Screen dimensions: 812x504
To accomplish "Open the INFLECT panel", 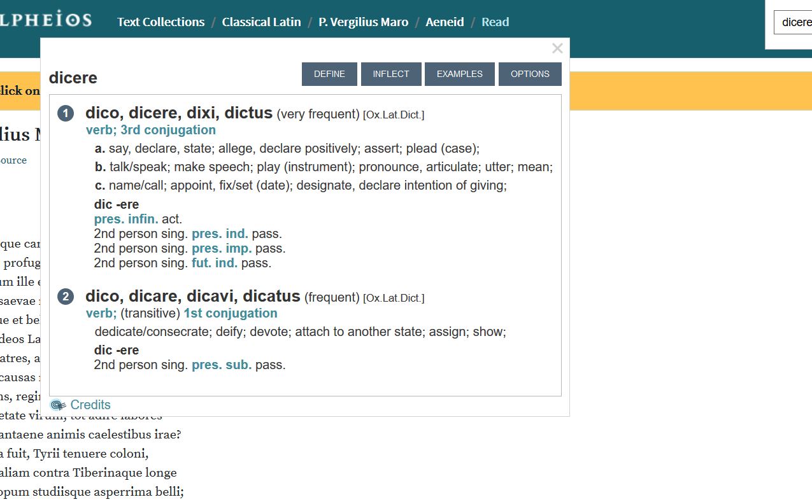I will click(x=391, y=74).
